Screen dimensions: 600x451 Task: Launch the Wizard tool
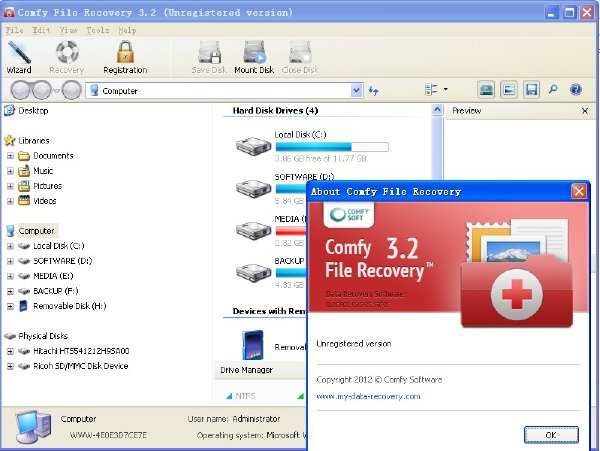click(x=19, y=57)
